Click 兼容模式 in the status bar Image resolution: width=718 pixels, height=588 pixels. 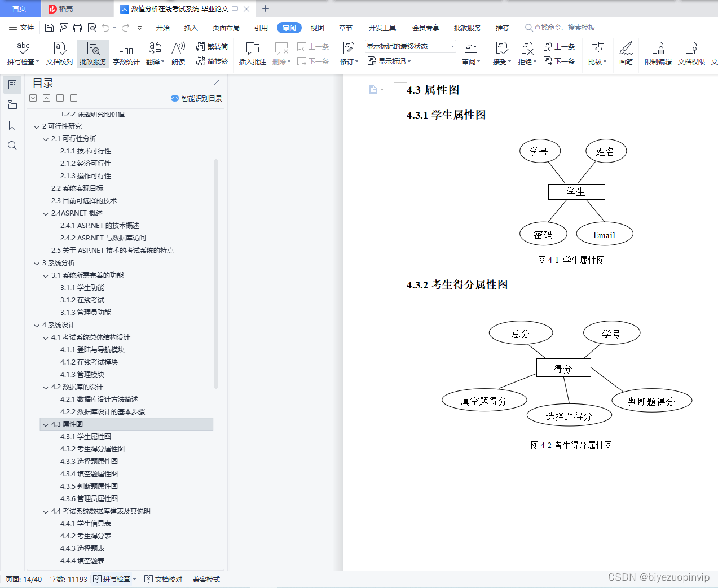click(x=206, y=579)
